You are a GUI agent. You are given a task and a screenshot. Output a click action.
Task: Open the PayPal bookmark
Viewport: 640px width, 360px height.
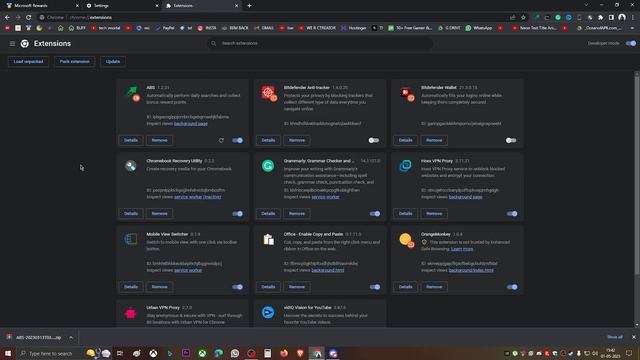[x=165, y=28]
